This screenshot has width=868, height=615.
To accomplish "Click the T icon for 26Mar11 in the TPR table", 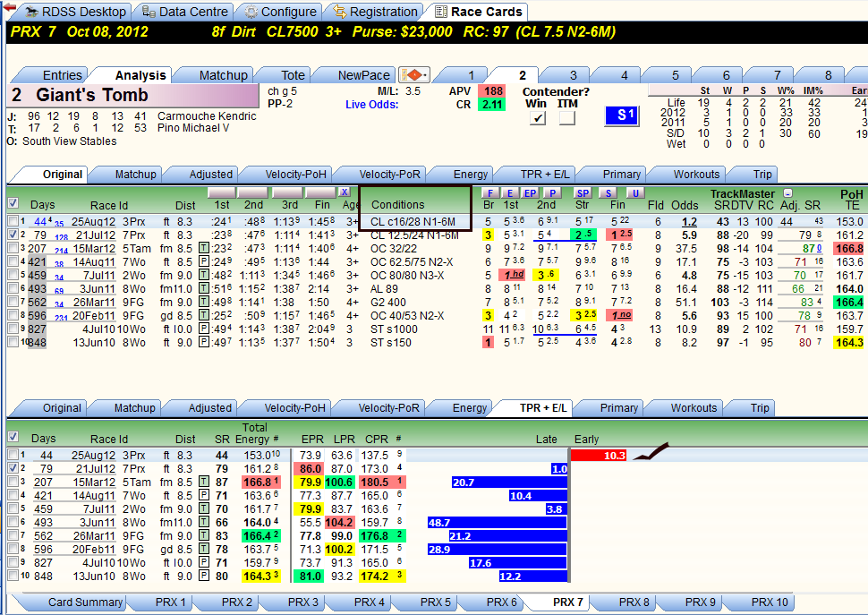I will [203, 536].
